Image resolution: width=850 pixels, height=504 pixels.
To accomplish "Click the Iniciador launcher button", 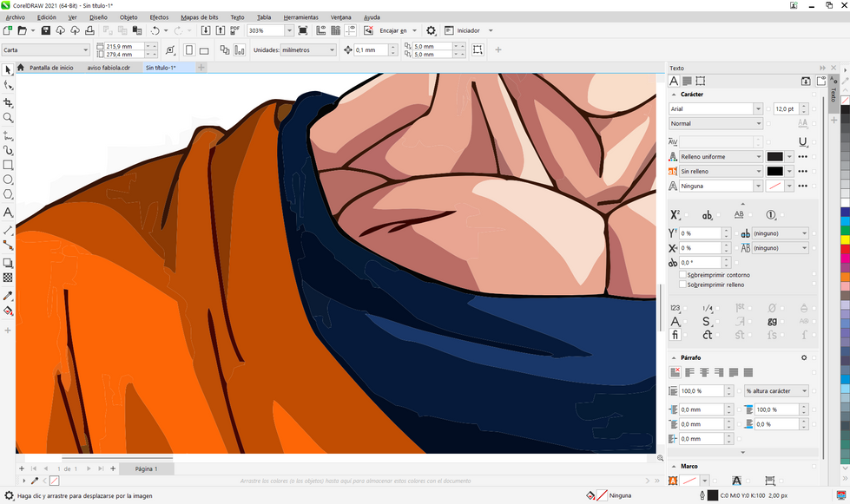I will (468, 31).
